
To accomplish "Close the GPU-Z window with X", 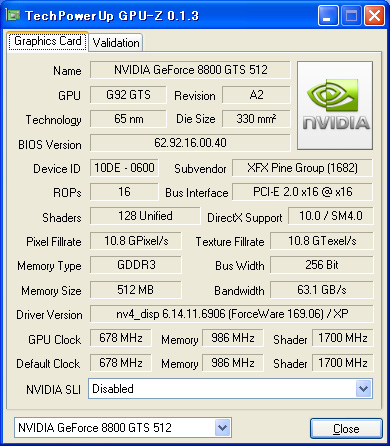I will point(374,16).
